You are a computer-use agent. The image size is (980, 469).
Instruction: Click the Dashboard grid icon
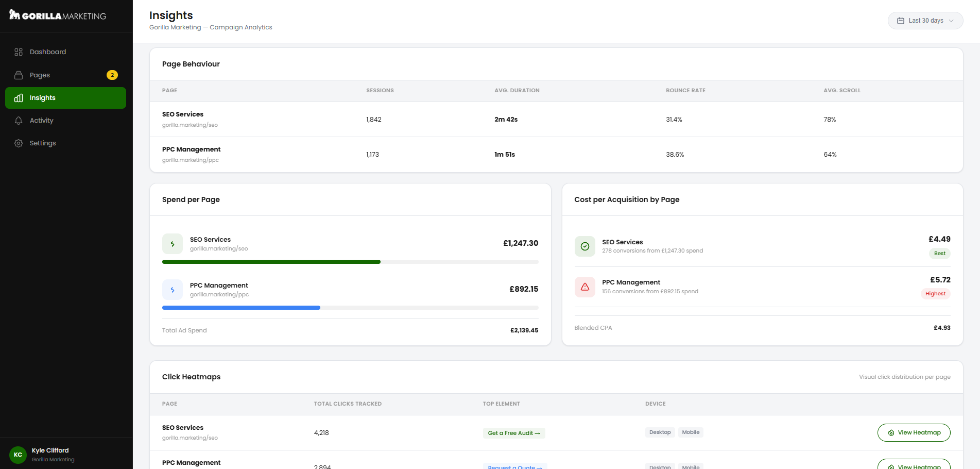(19, 52)
